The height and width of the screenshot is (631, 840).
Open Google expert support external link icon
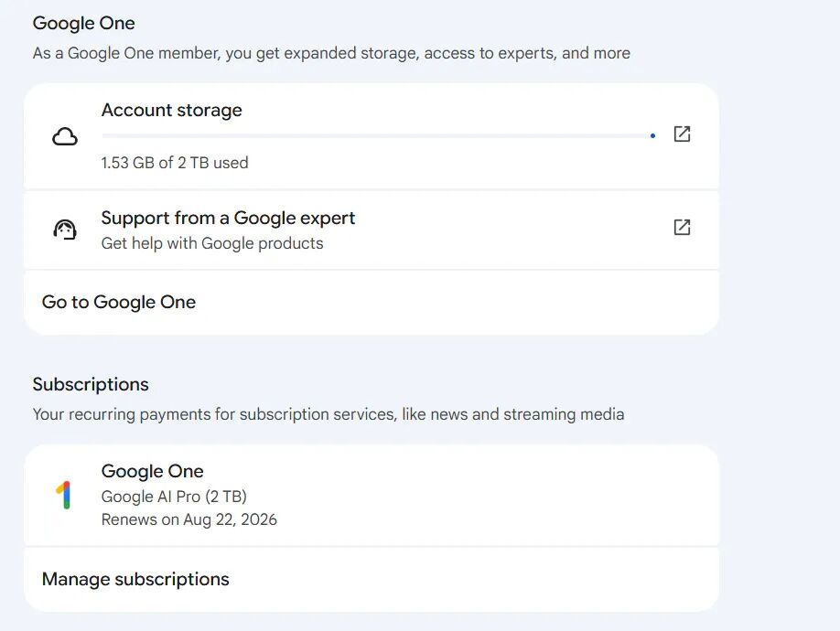point(682,227)
